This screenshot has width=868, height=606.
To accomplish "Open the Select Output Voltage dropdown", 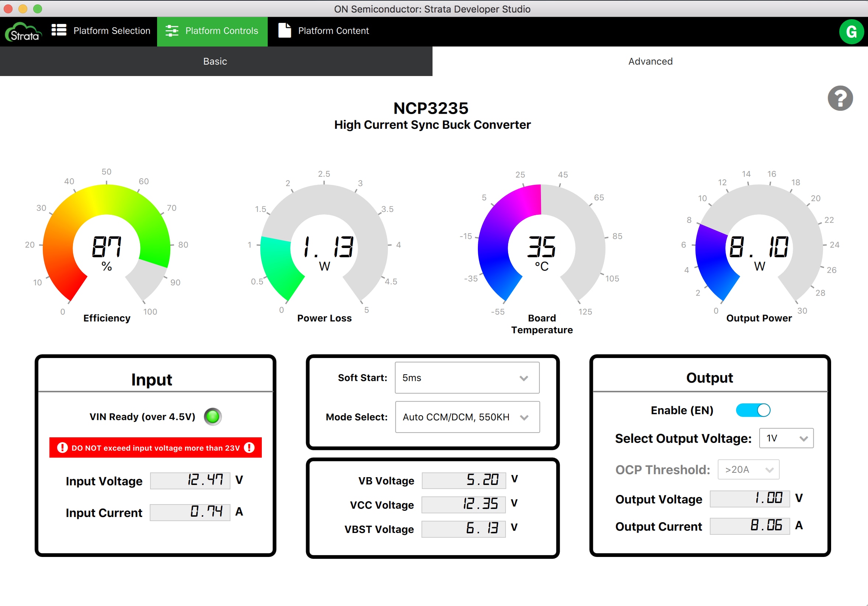I will 786,438.
